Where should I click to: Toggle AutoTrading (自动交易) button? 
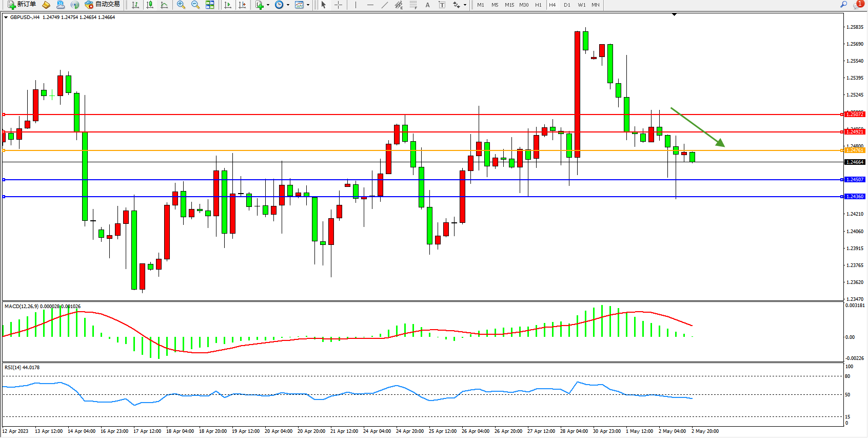pos(103,5)
